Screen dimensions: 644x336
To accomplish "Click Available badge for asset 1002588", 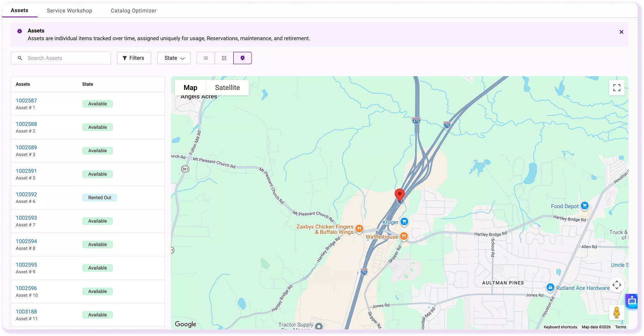I will tap(97, 127).
